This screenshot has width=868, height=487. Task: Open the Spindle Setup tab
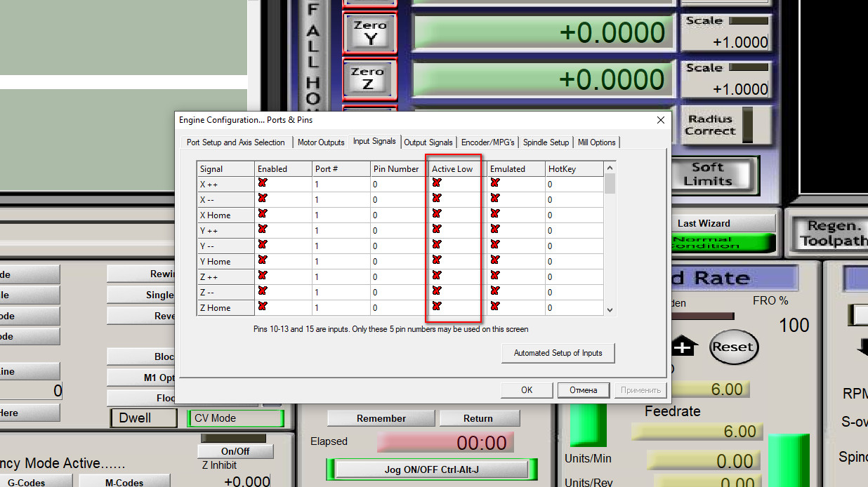click(x=546, y=142)
